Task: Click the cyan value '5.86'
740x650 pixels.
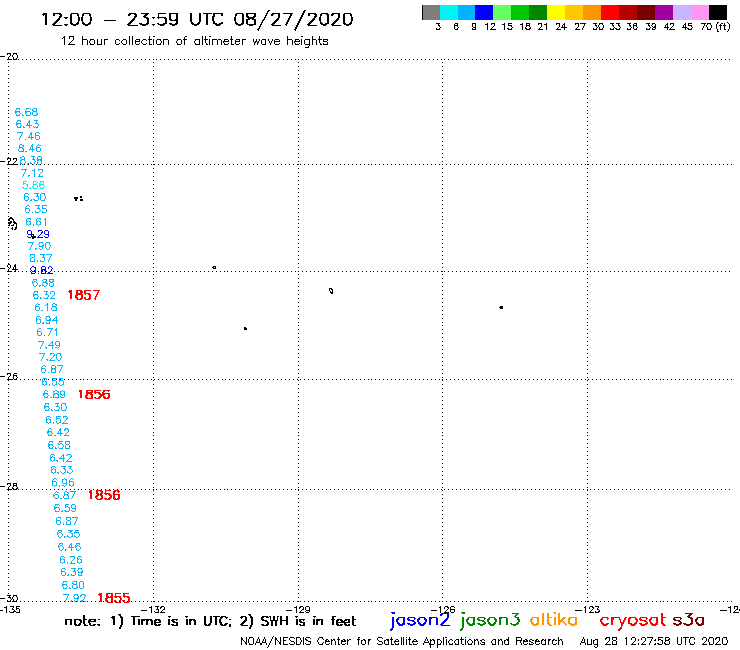Action: tap(34, 185)
